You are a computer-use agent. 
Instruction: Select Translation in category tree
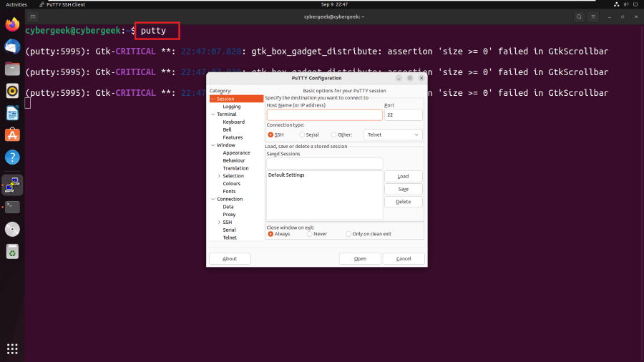[235, 168]
